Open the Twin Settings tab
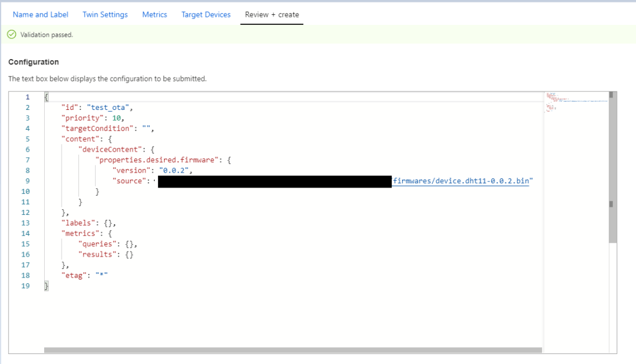This screenshot has width=636, height=364. click(x=105, y=14)
